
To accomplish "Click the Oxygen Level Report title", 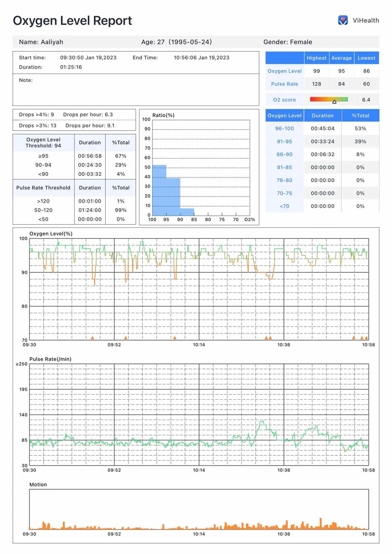I will pyautogui.click(x=72, y=21).
